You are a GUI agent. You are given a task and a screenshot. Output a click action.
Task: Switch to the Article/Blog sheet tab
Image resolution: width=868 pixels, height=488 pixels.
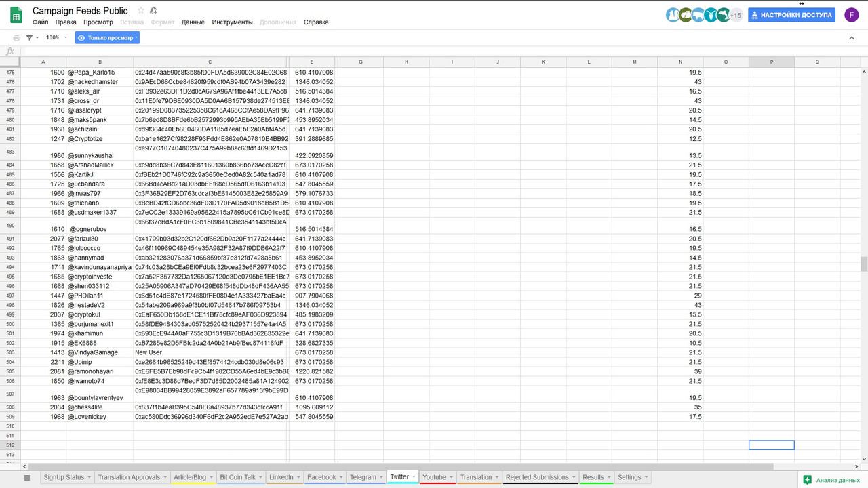189,477
